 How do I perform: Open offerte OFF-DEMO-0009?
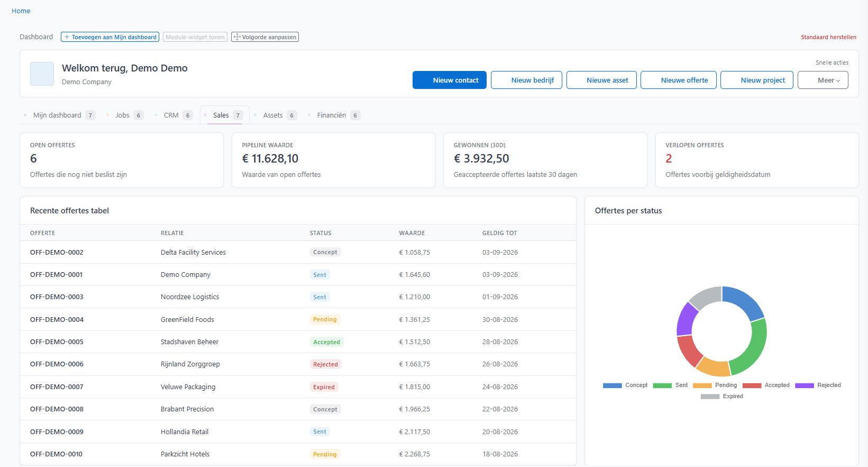point(57,432)
